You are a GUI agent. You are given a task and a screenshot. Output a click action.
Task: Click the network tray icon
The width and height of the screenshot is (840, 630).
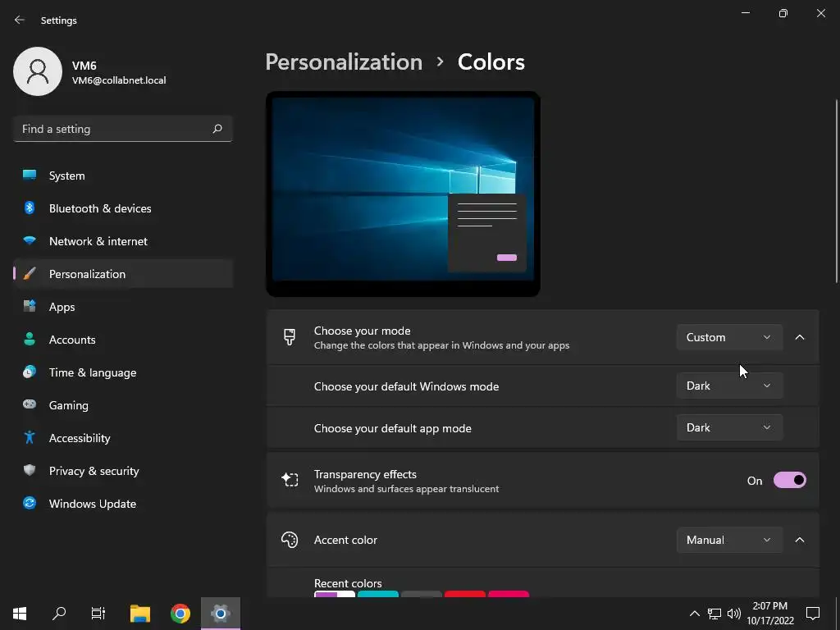[714, 614]
